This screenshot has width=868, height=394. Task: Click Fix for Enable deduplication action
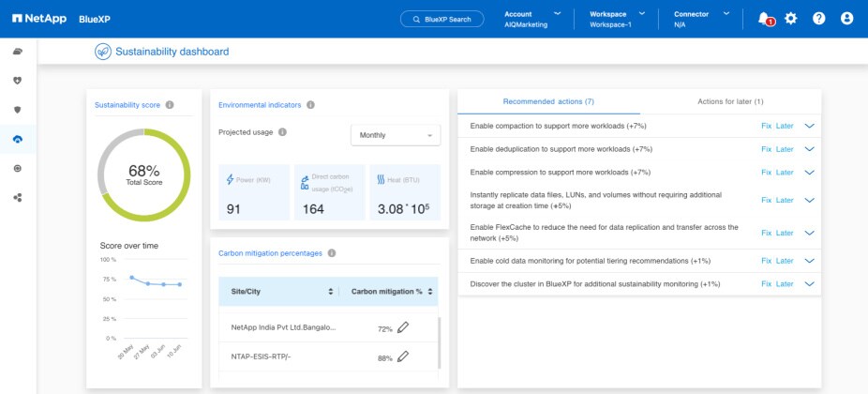(766, 149)
